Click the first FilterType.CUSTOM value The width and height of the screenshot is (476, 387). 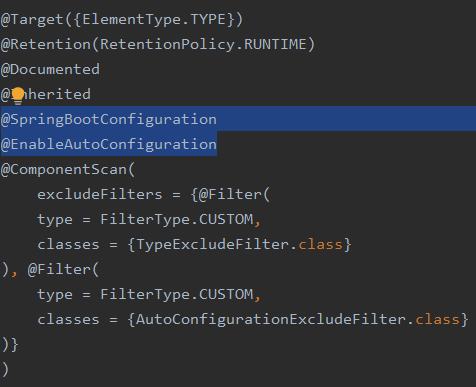pyautogui.click(x=177, y=220)
